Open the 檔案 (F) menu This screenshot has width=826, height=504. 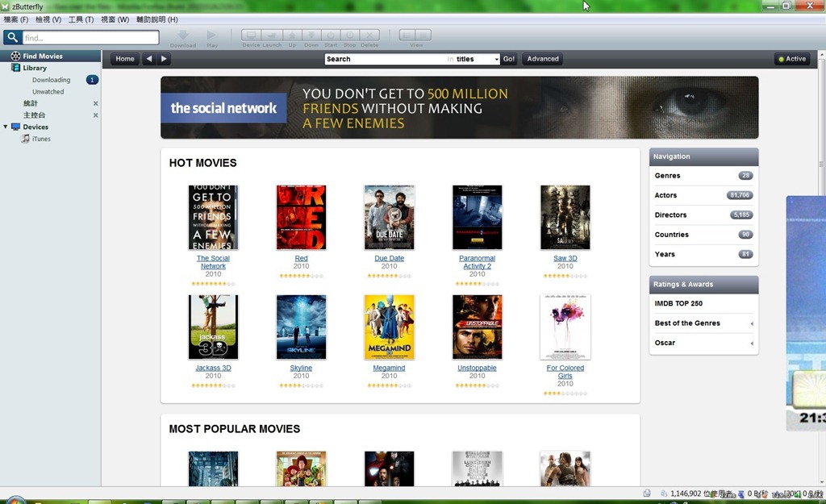coord(16,19)
